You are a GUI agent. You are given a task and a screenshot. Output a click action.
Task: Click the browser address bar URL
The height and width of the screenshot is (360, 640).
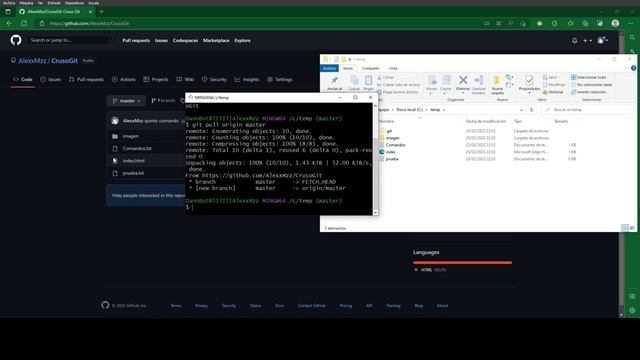coord(89,23)
